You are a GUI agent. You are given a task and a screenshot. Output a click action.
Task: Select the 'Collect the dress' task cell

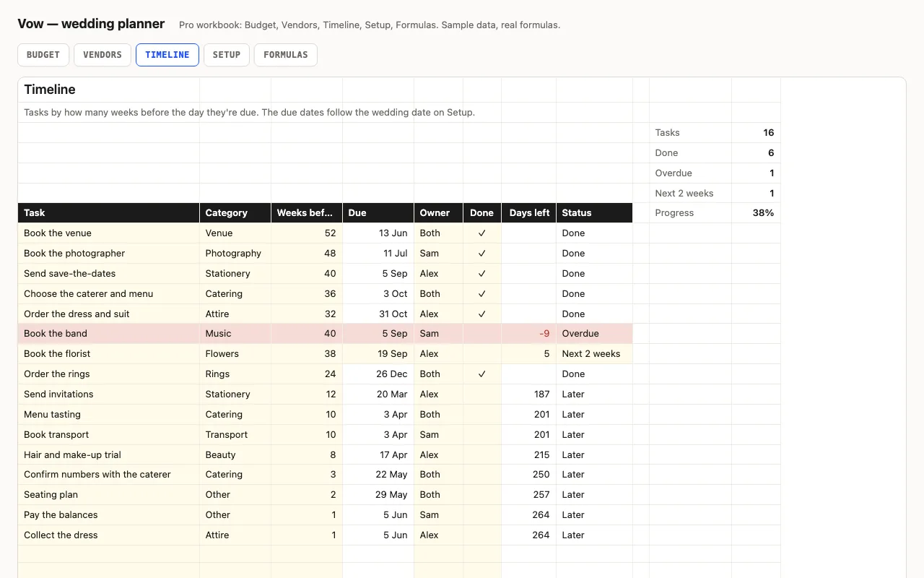coord(108,535)
